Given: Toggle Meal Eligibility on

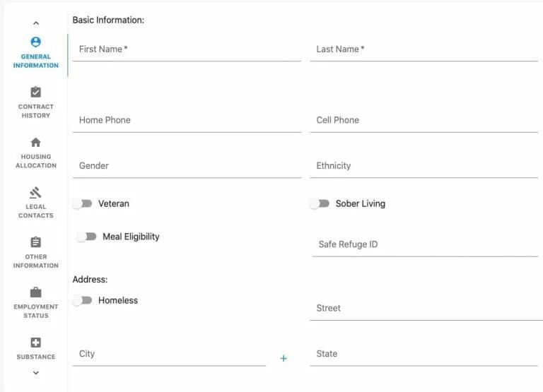Looking at the screenshot, I should pyautogui.click(x=87, y=237).
